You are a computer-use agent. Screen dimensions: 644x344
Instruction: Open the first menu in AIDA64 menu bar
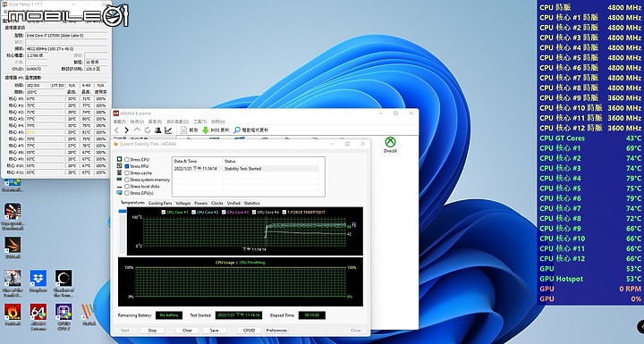click(x=120, y=122)
